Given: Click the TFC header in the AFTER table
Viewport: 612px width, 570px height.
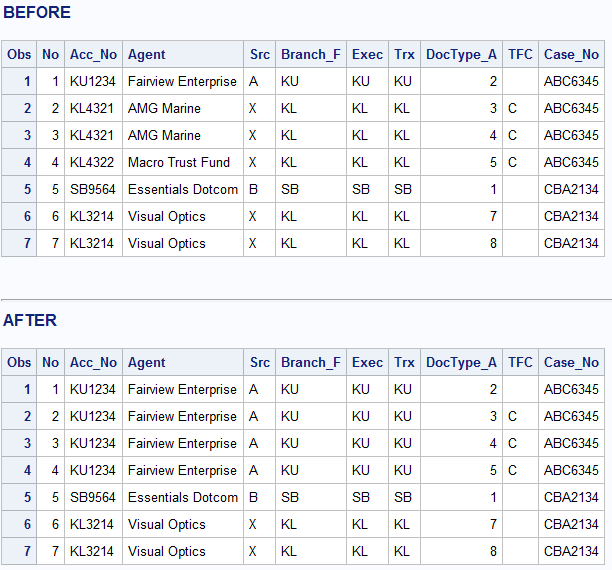Looking at the screenshot, I should coord(520,362).
